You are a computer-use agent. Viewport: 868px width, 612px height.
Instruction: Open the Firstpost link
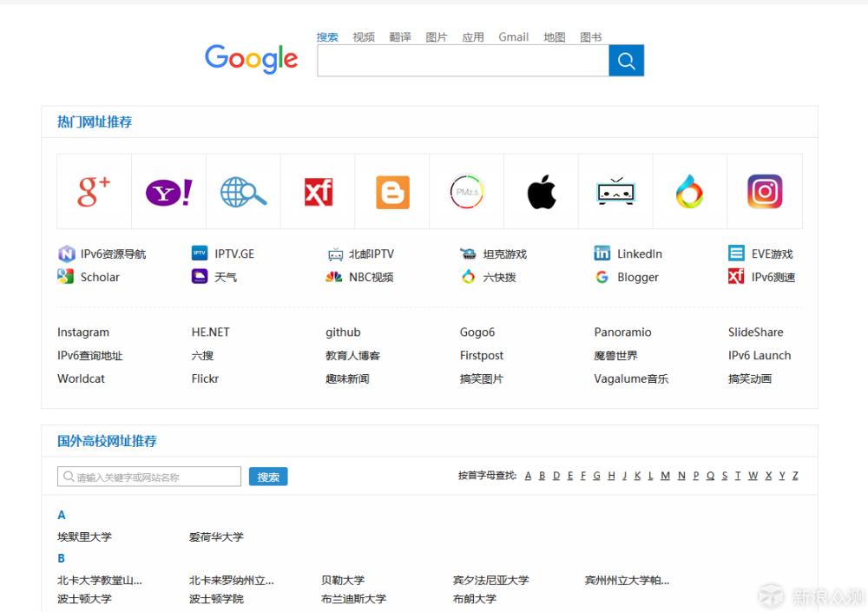(482, 356)
